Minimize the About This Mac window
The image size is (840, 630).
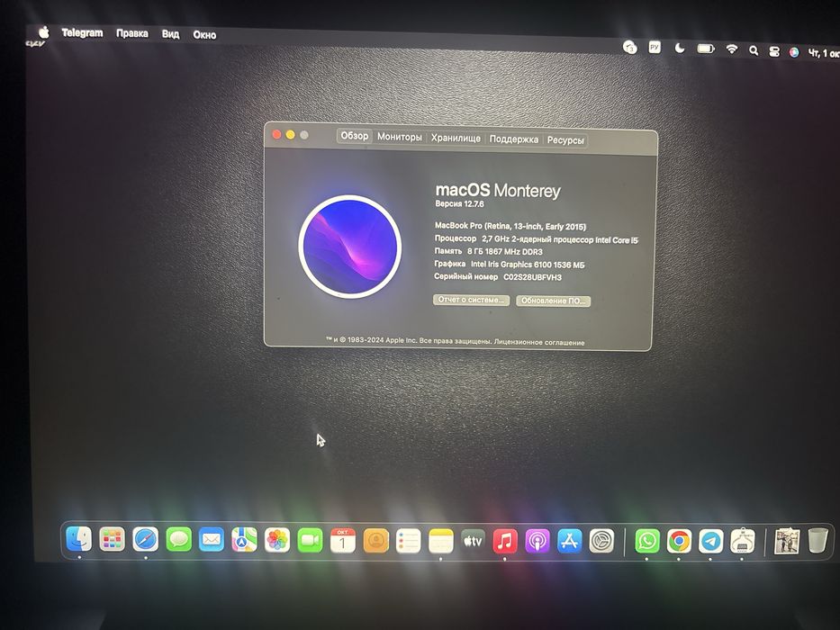(x=291, y=134)
